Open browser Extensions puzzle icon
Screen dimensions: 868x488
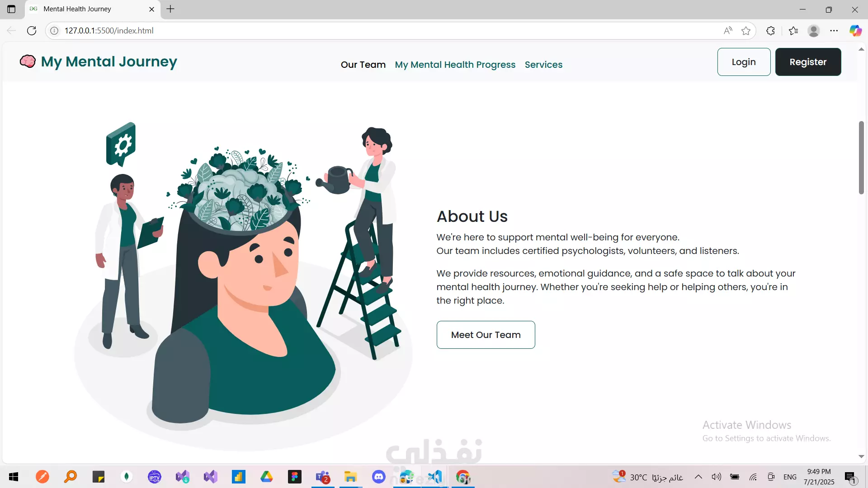click(x=770, y=31)
